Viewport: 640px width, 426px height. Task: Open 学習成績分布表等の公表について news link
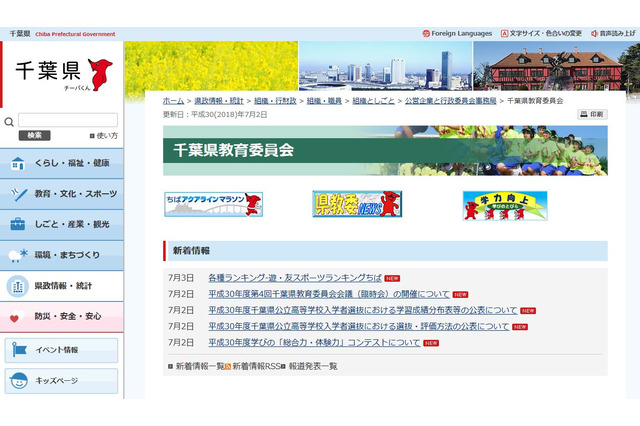(363, 310)
